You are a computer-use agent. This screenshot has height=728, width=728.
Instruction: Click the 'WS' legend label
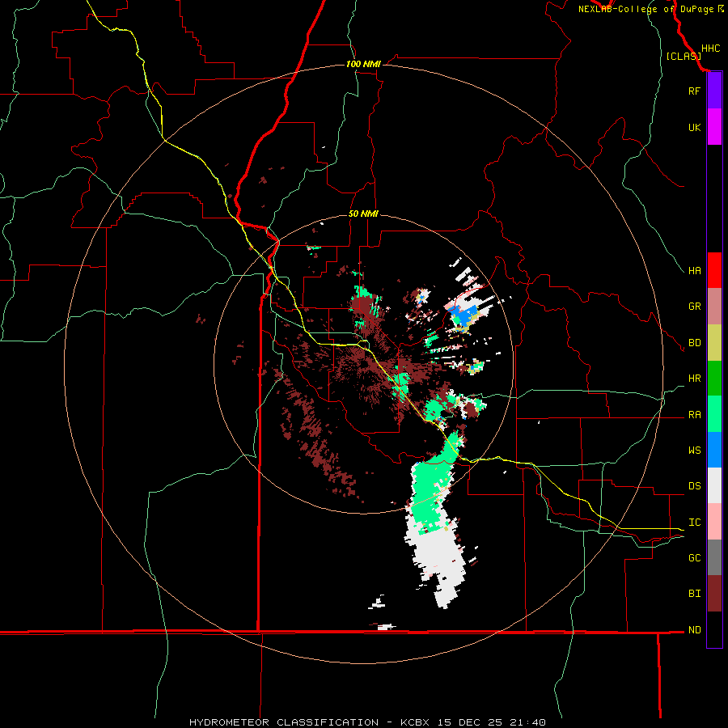coord(694,450)
